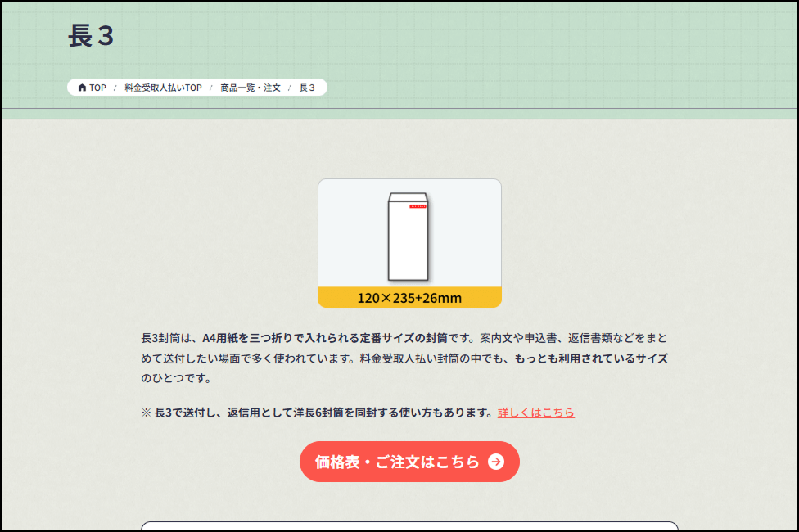Click the yellow 120×235+26mm size label
This screenshot has width=799, height=532.
[x=409, y=298]
